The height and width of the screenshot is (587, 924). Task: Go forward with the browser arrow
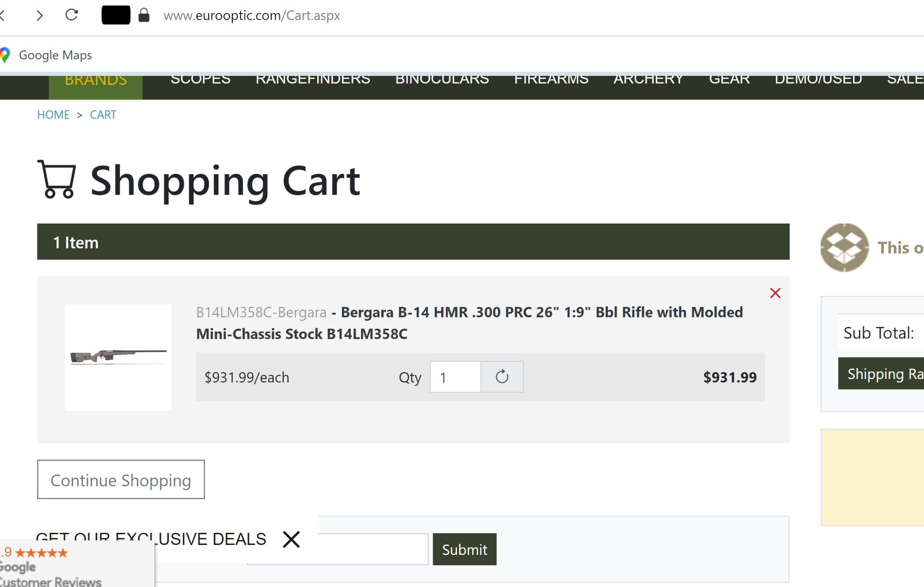coord(40,15)
